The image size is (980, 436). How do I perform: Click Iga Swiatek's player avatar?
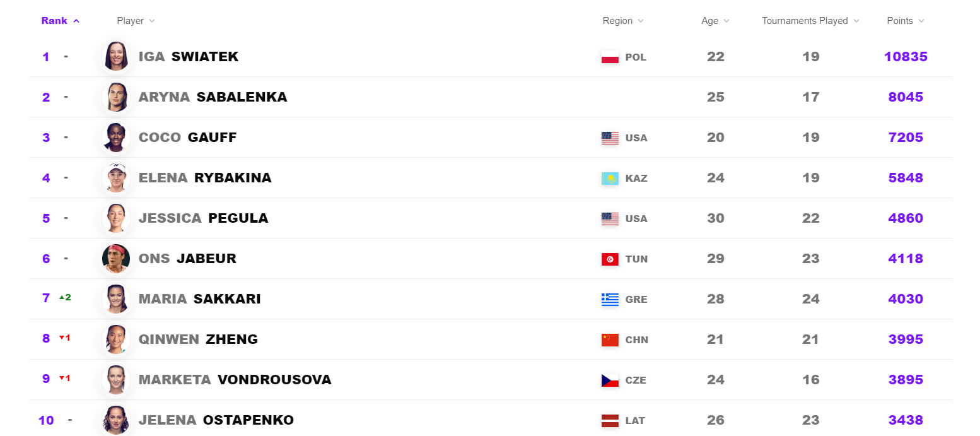[x=116, y=57]
